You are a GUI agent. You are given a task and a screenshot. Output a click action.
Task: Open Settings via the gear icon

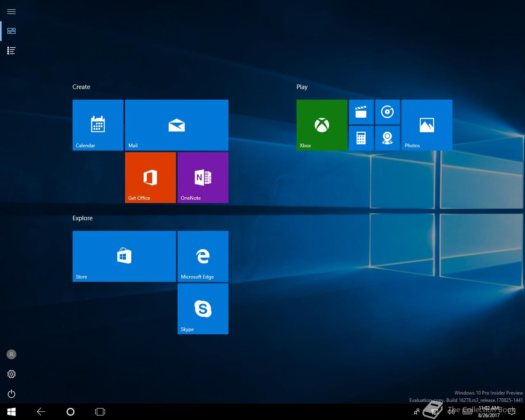(11, 374)
